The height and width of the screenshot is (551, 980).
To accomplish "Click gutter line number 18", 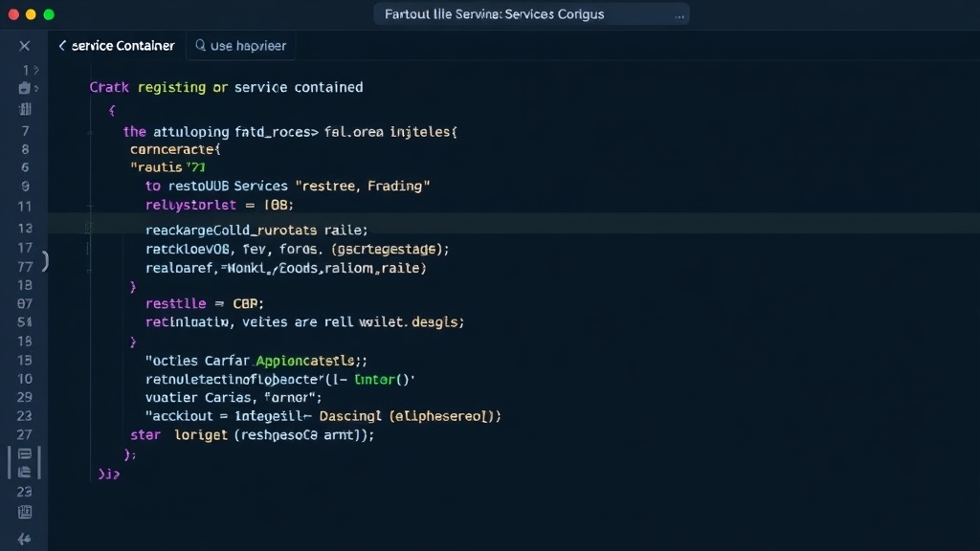I will click(24, 285).
